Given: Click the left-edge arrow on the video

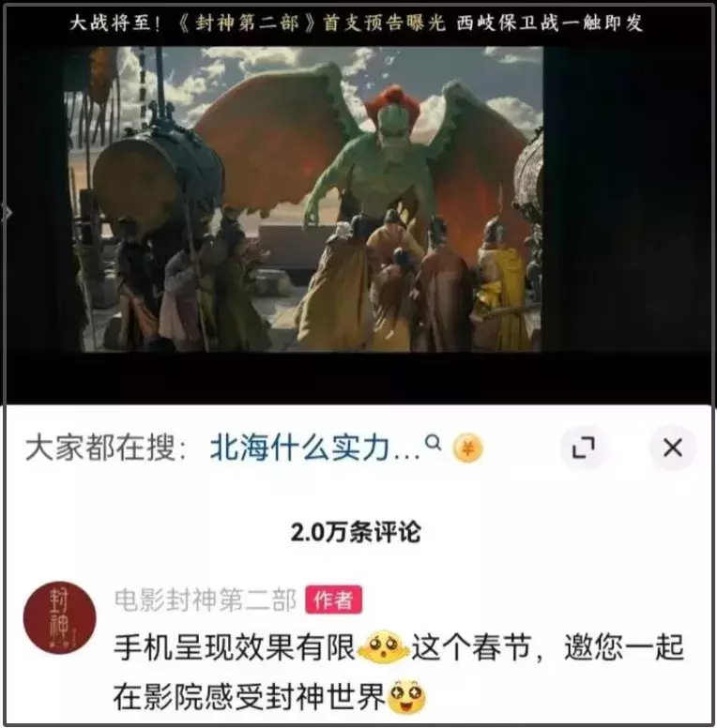Looking at the screenshot, I should [7, 213].
